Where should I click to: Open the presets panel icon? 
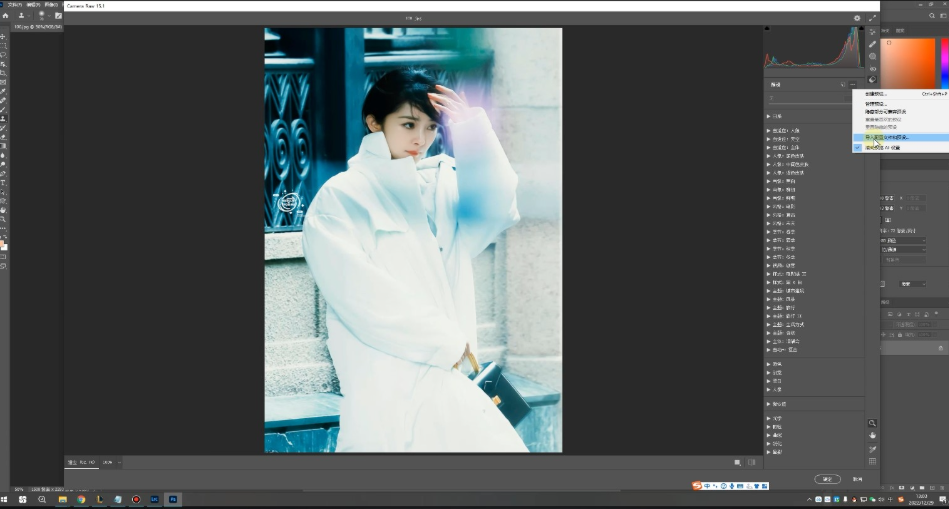point(872,80)
